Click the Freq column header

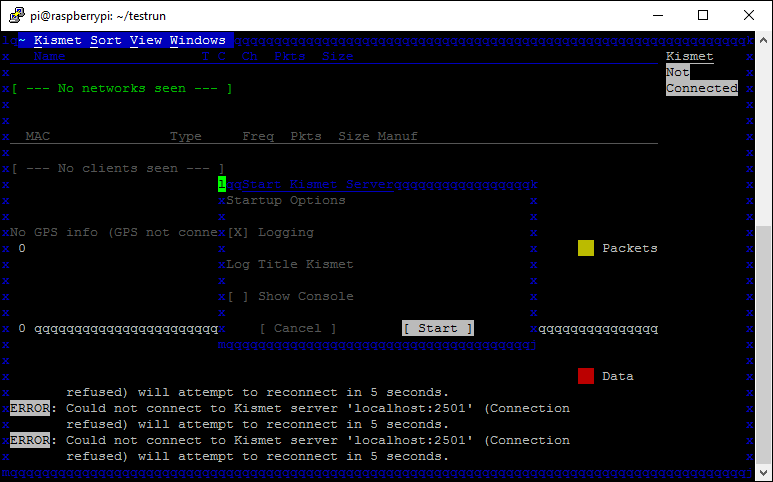tap(258, 136)
